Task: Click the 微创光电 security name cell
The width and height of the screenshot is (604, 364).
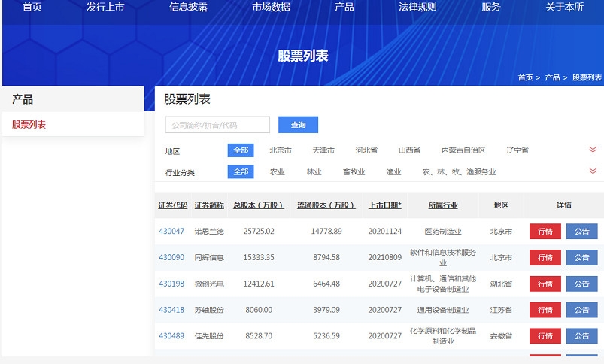Action: tap(209, 284)
